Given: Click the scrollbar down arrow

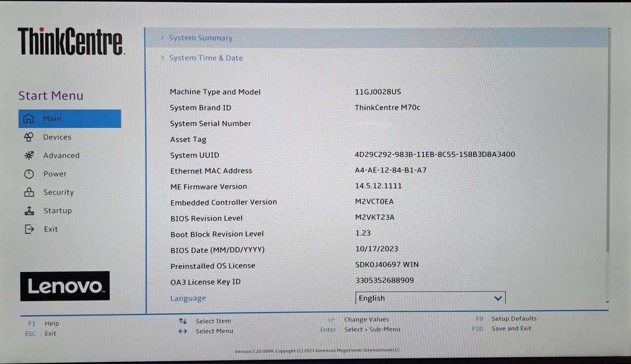Looking at the screenshot, I should [608, 302].
